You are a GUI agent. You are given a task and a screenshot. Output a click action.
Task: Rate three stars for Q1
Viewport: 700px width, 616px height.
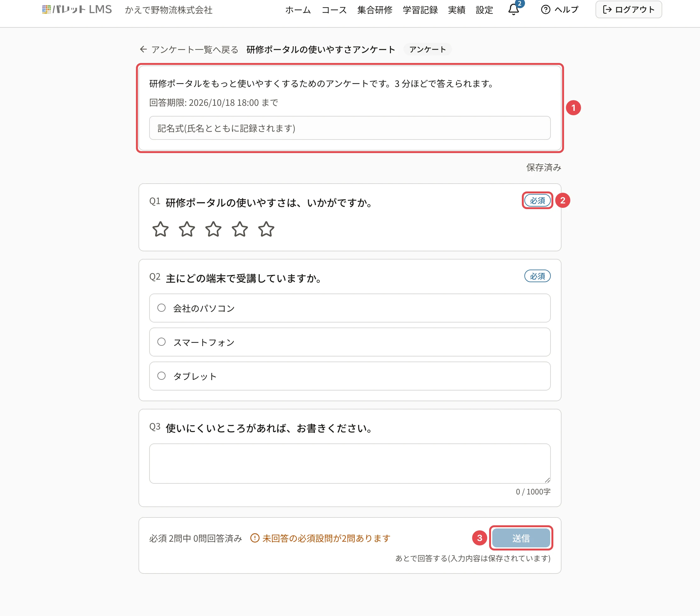point(213,229)
